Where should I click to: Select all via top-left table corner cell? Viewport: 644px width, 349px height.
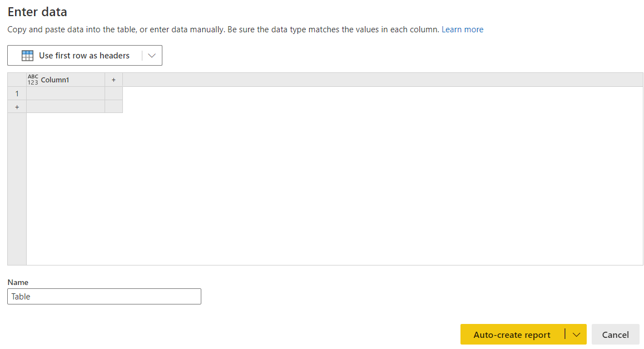pos(17,80)
